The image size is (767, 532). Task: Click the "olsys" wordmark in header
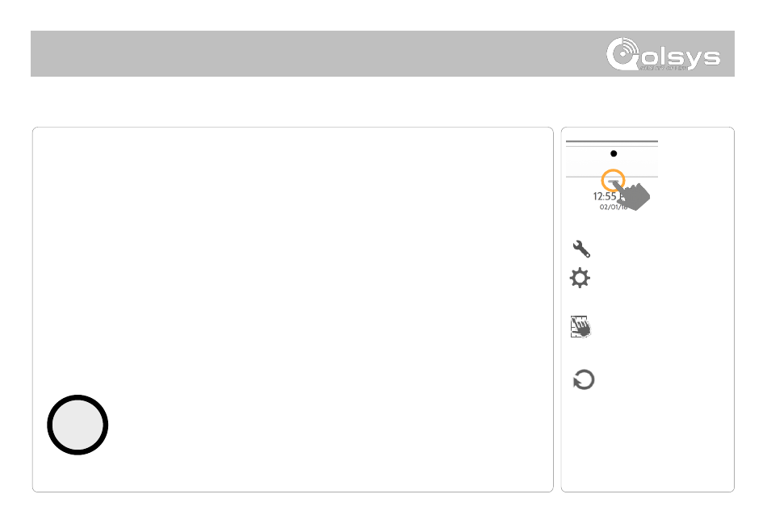[x=681, y=57]
